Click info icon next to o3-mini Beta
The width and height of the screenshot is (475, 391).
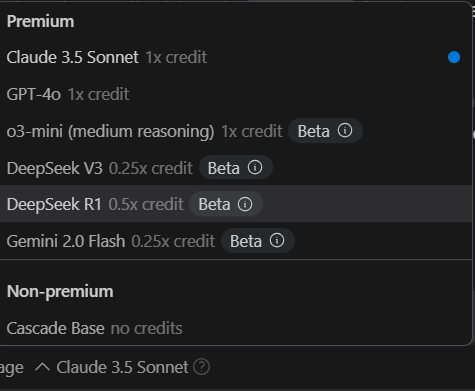tap(345, 130)
